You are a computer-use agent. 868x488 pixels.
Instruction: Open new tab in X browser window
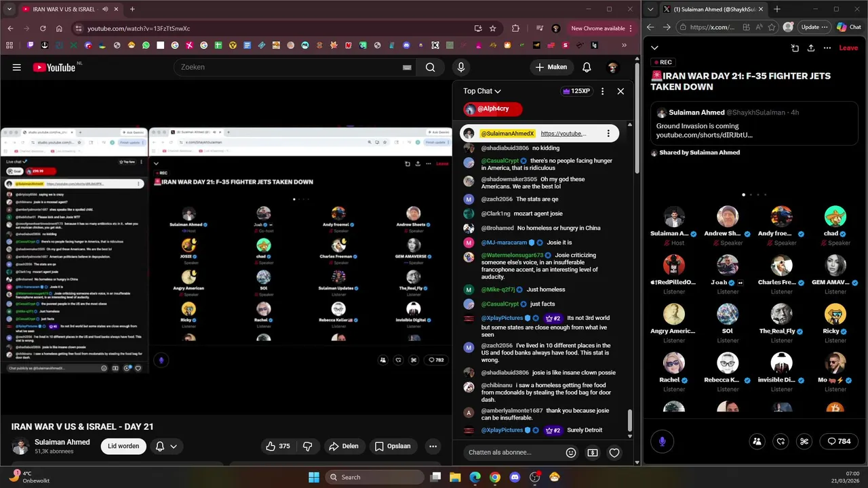(777, 9)
